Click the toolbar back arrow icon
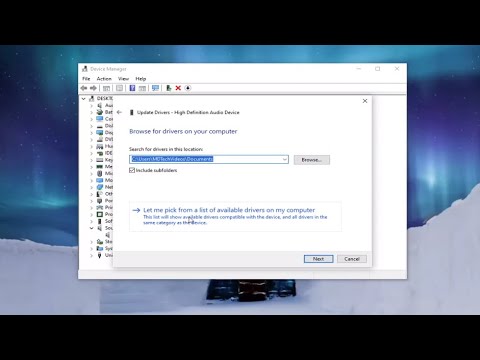Screen dimensions: 480x360 tap(84, 88)
